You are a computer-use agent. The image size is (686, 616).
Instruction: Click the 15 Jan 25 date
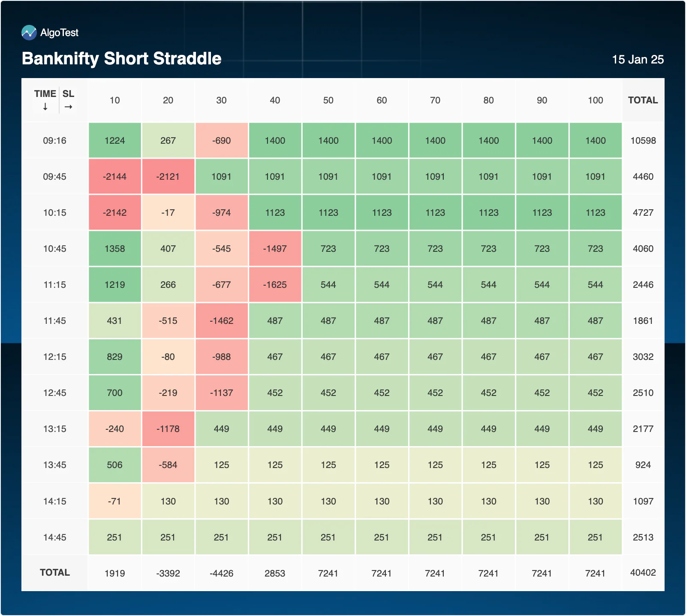(x=638, y=60)
